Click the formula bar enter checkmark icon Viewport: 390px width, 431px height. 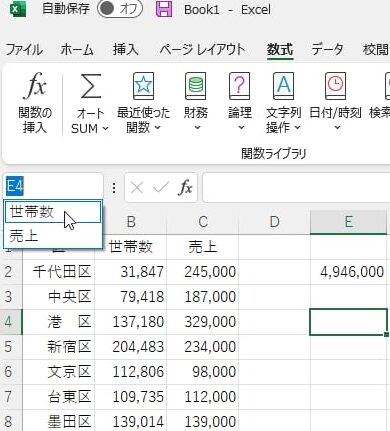click(x=161, y=188)
